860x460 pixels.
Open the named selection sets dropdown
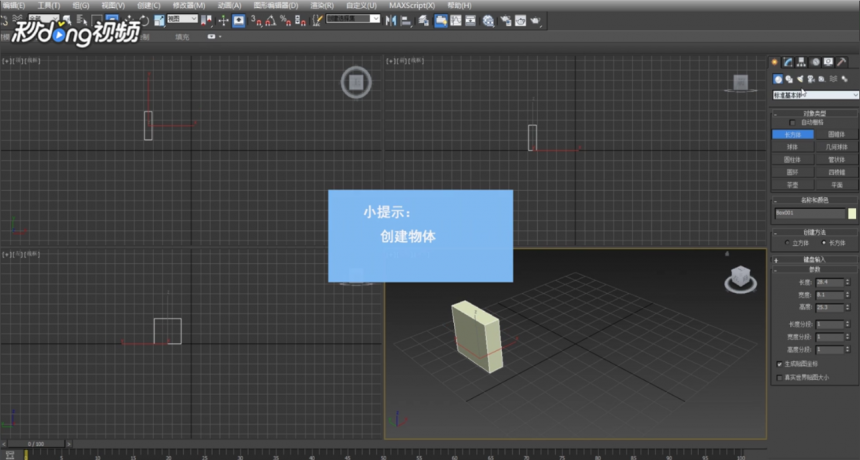click(353, 19)
